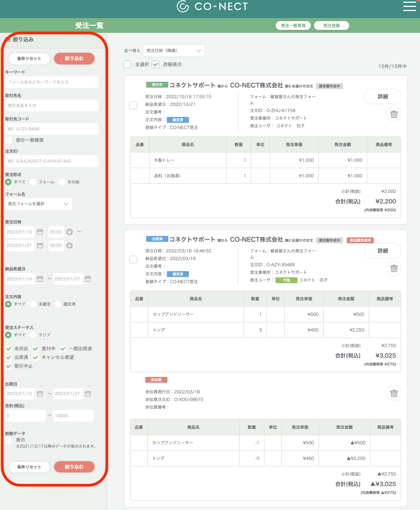Viewport: 420px width, 510px height.
Task: Open the 出荷日 end calendar icon
Action: [x=88, y=394]
